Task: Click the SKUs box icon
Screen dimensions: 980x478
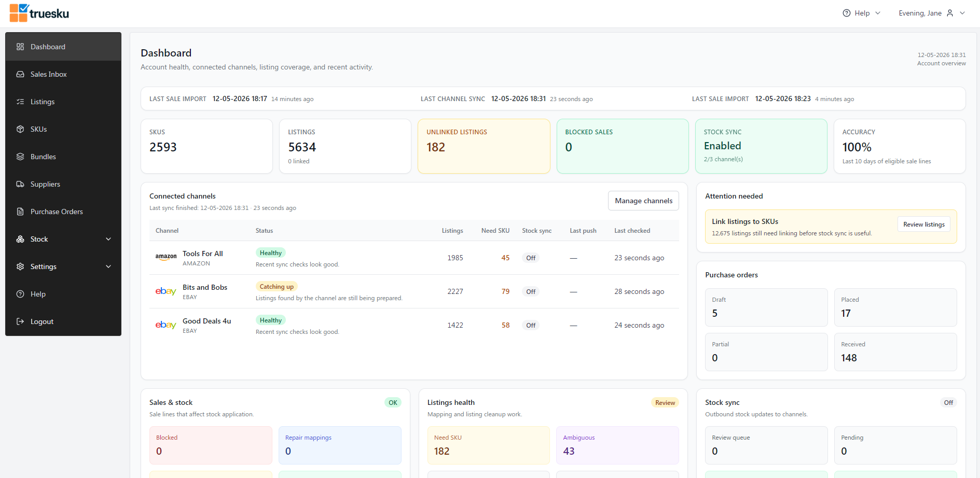Action: click(x=20, y=129)
